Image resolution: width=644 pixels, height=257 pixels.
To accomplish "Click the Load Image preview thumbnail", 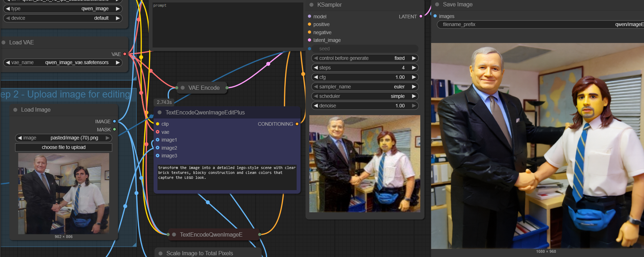I will tap(64, 194).
